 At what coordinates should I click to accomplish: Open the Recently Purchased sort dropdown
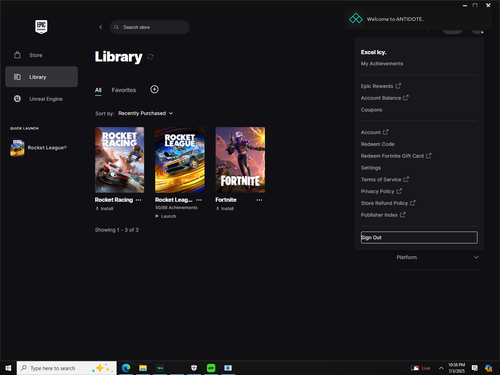point(145,113)
